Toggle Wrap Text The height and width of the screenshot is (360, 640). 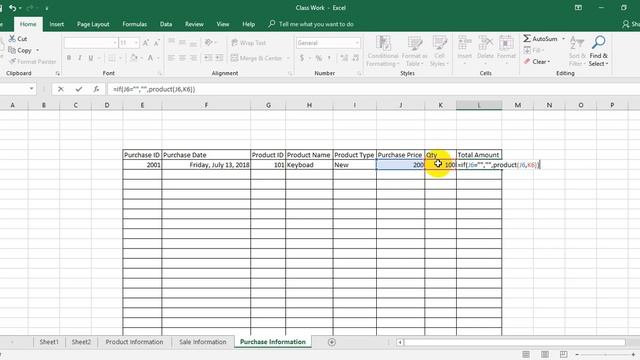(249, 43)
